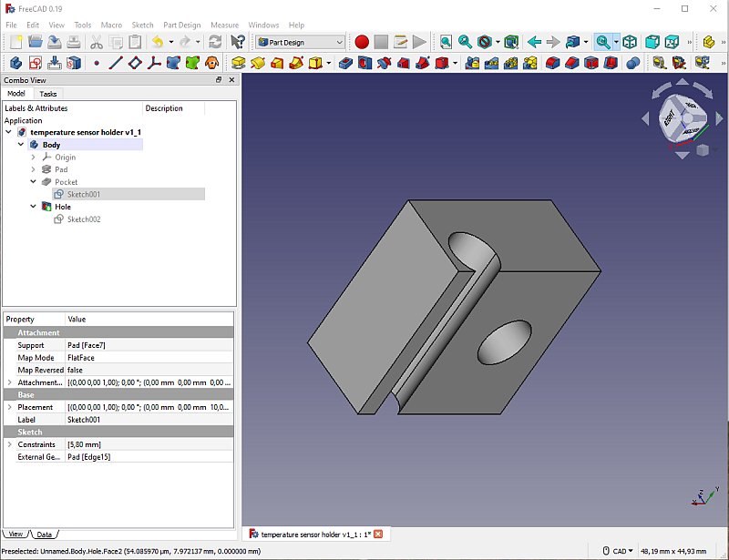Viewport: 729px width, 560px height.
Task: Start macro recording with the red circle
Action: point(362,42)
